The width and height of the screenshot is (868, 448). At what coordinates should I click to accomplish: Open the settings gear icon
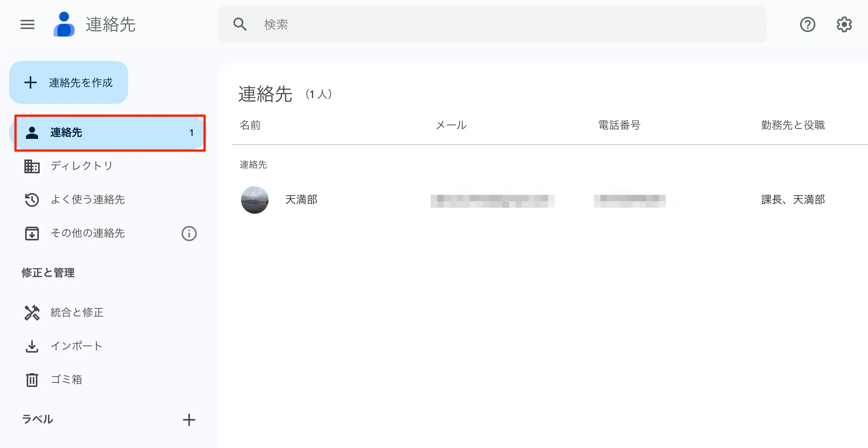pos(844,25)
